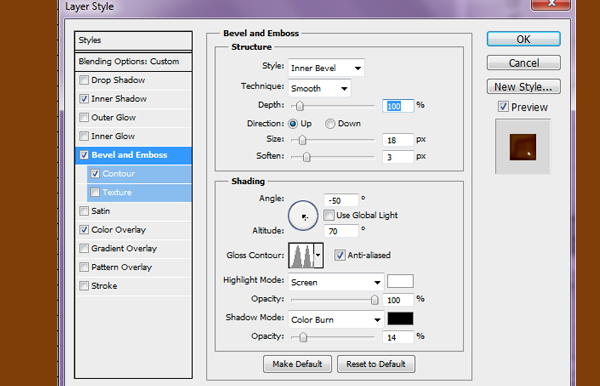Select the Up direction radio button
Viewport: 600px width, 386px height.
tap(293, 124)
